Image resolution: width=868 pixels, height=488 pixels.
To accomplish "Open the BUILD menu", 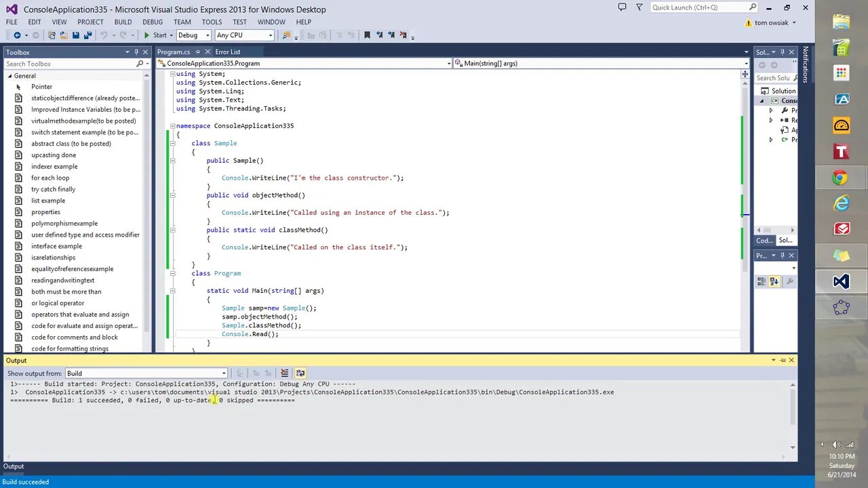I will point(123,22).
